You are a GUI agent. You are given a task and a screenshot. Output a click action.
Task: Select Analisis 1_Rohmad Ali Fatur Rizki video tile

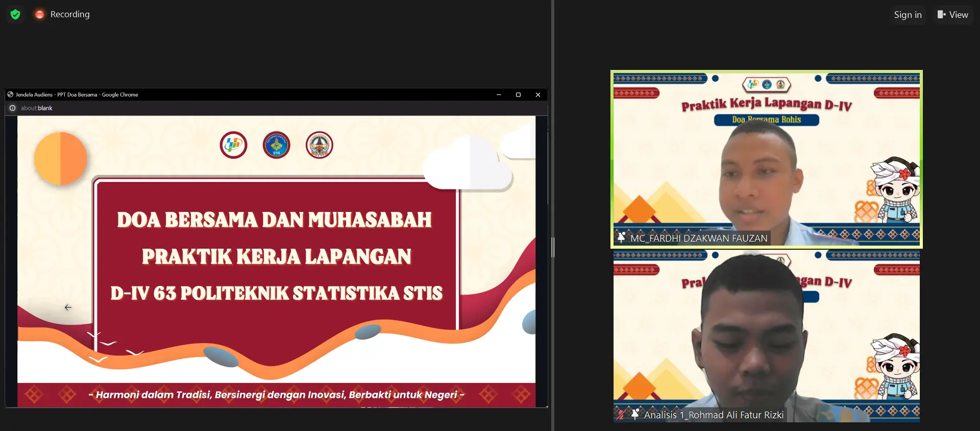coord(767,336)
